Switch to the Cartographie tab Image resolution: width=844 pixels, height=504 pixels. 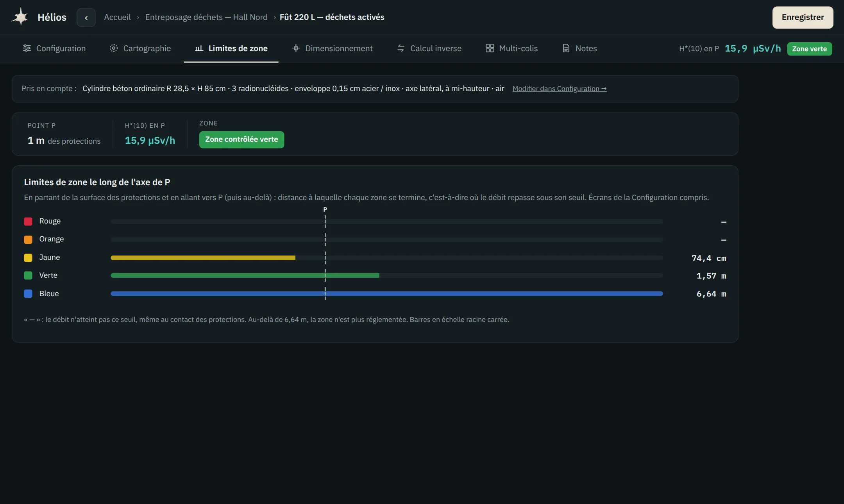[x=140, y=48]
